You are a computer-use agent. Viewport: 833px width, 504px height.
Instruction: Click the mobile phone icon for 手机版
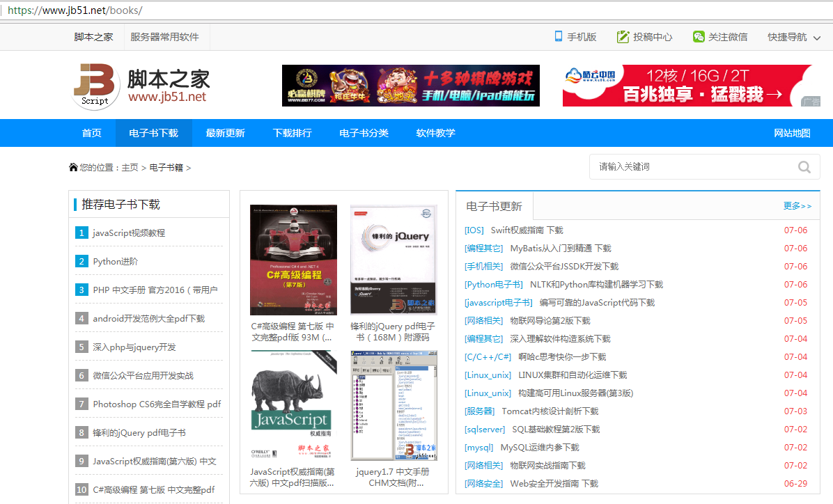pos(559,36)
